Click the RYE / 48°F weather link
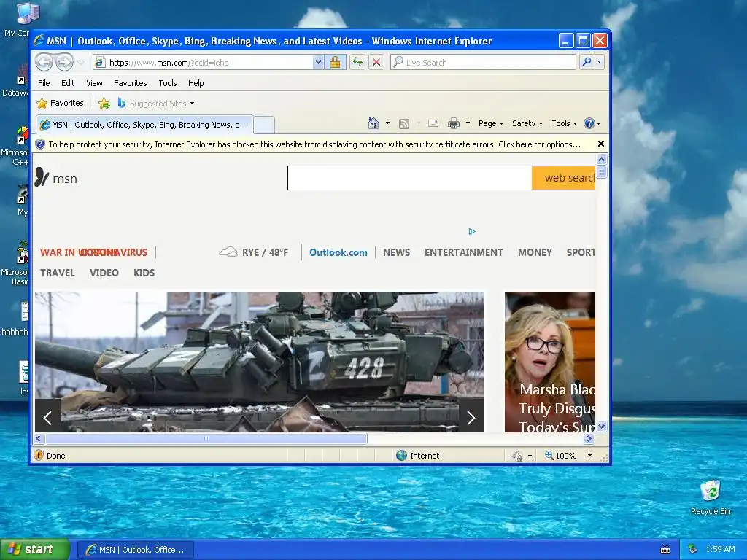The height and width of the screenshot is (560, 747). point(253,252)
